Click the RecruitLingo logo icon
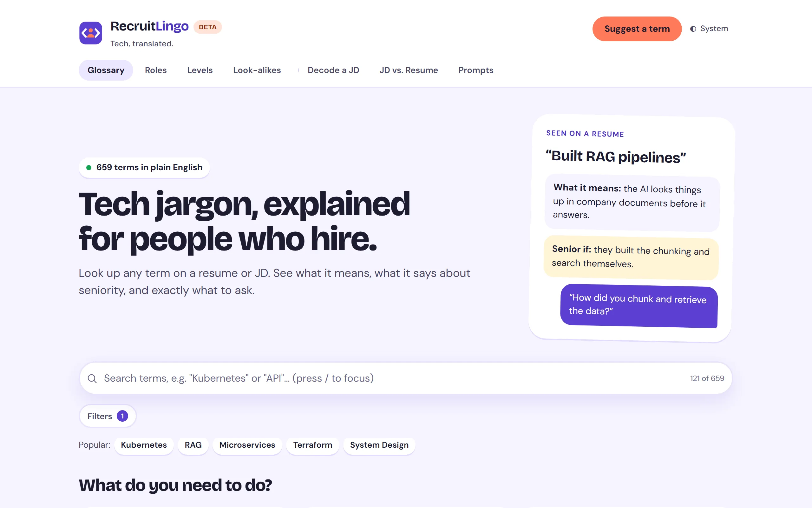This screenshot has width=812, height=508. click(91, 33)
